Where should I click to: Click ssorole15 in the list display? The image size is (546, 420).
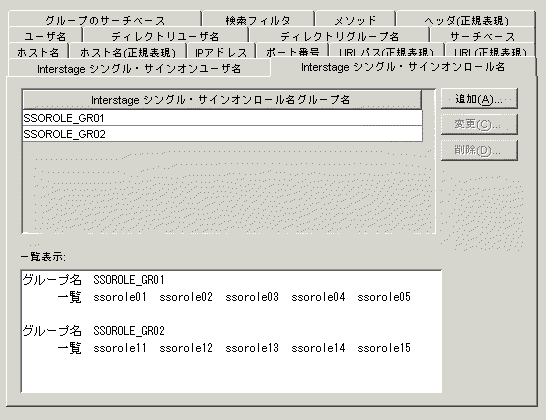[x=384, y=348]
